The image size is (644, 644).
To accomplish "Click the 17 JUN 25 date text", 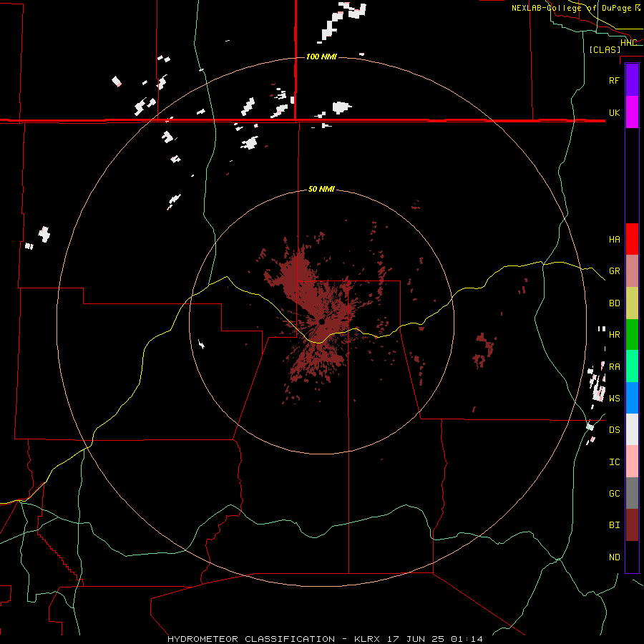I will point(416,639).
